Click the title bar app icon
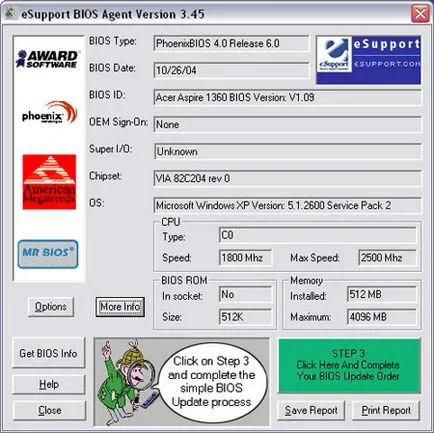Viewport: 434px width, 433px height. tap(10, 14)
